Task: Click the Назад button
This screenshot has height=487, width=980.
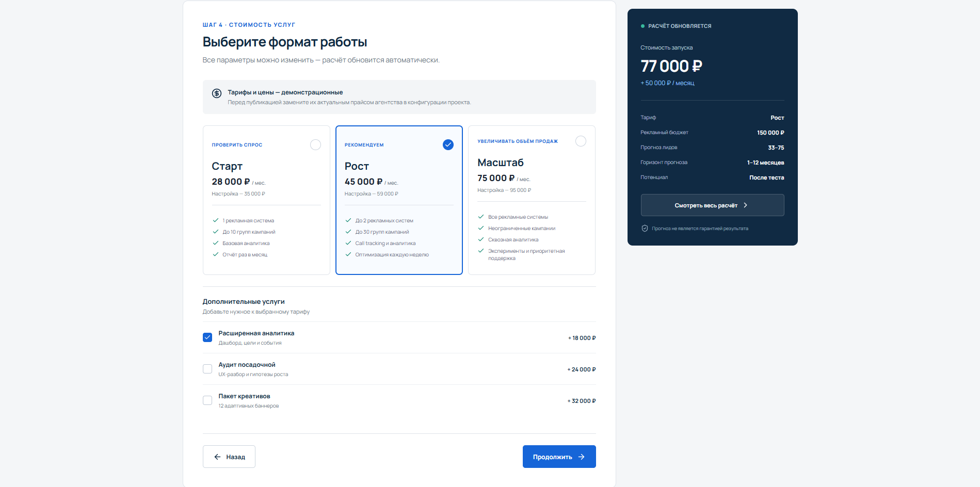Action: (x=229, y=457)
